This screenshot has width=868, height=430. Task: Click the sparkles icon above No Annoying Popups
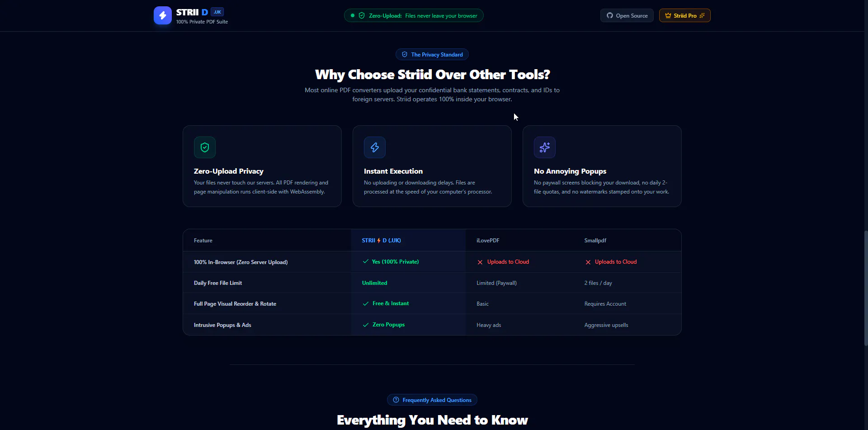coord(545,147)
